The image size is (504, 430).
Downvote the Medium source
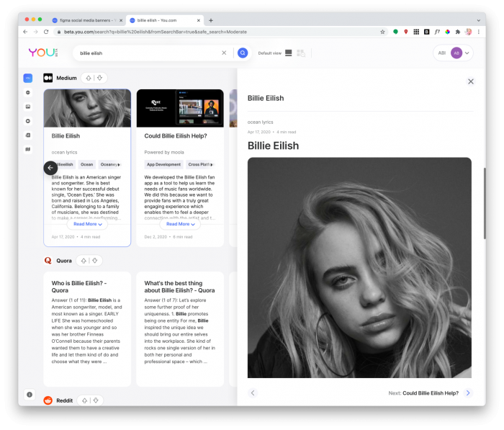click(x=99, y=78)
